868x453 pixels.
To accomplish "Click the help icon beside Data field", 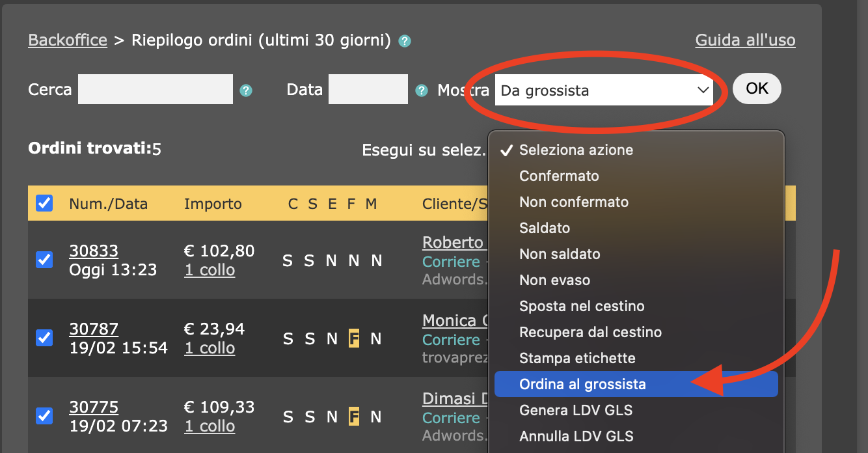I will 421,91.
